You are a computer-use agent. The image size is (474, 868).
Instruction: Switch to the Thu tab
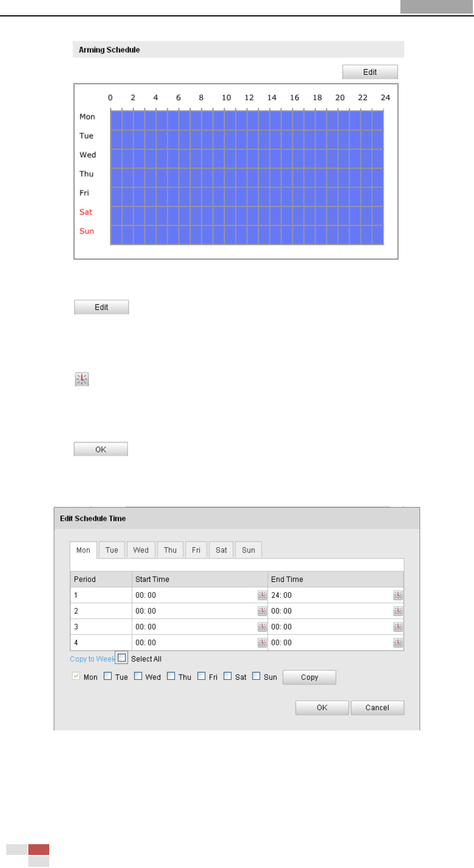(170, 550)
